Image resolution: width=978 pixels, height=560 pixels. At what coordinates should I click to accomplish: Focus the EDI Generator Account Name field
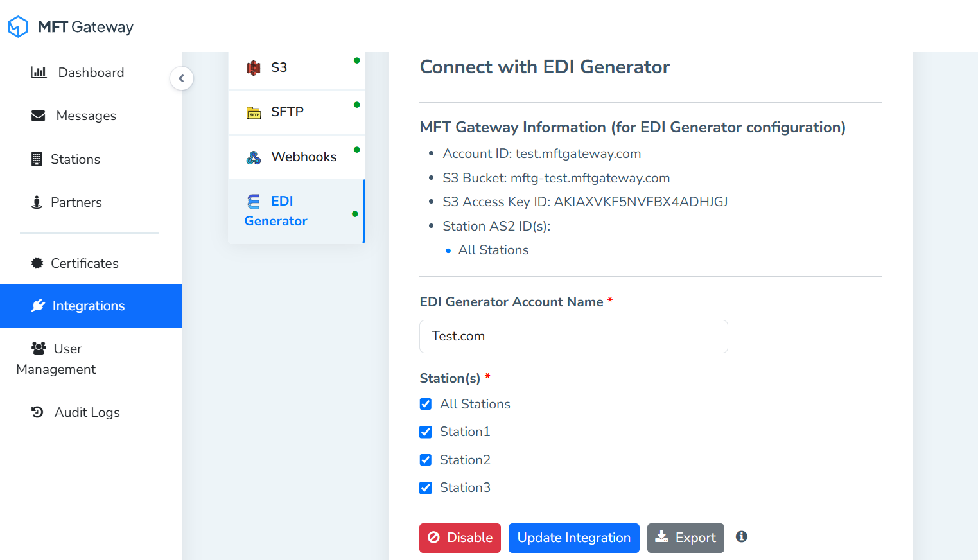pos(573,337)
